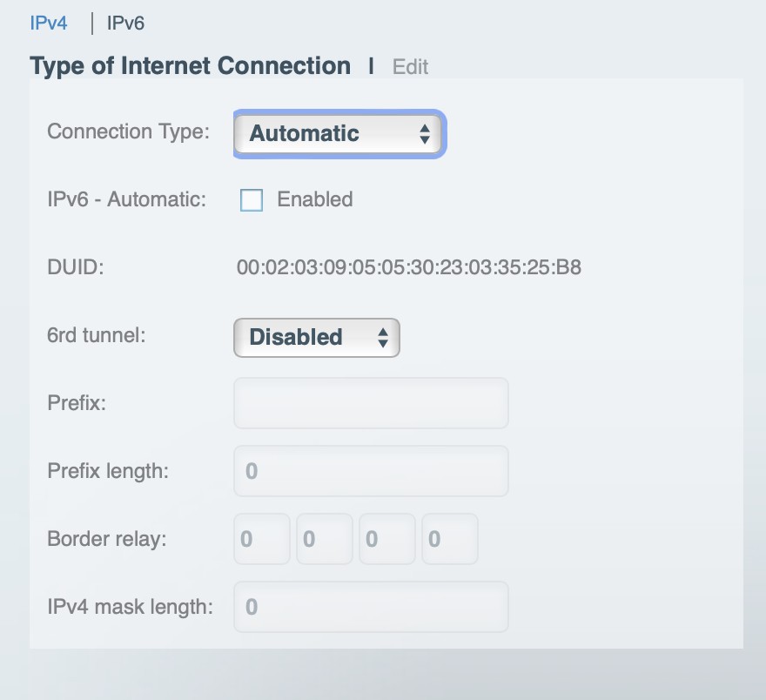Enable the IPv6 - Automatic checkbox

pyautogui.click(x=252, y=200)
